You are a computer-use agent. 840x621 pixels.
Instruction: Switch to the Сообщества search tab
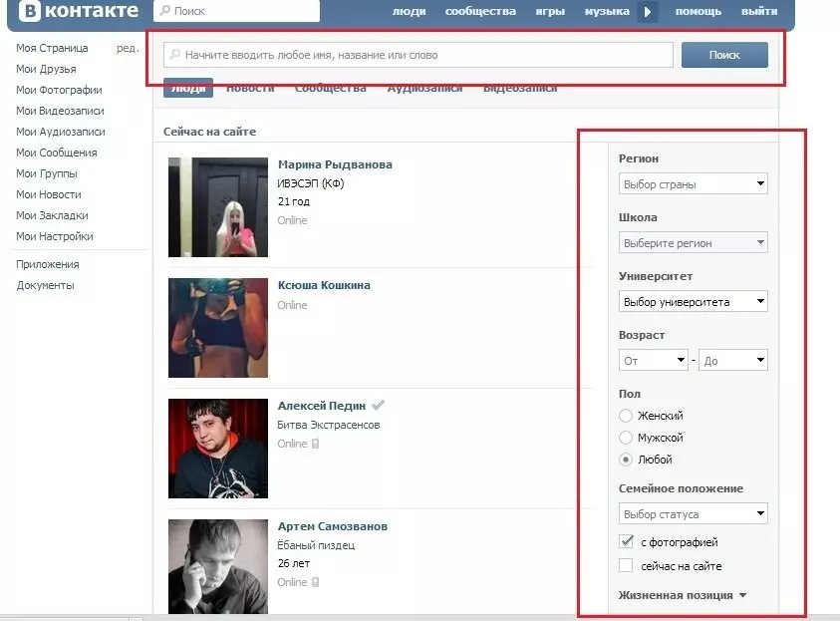tap(331, 89)
